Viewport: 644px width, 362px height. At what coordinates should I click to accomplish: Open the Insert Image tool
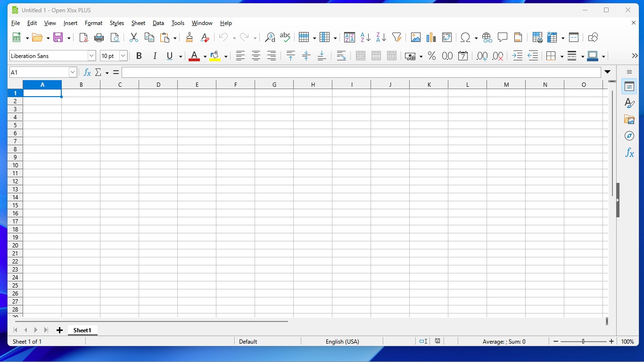[415, 37]
